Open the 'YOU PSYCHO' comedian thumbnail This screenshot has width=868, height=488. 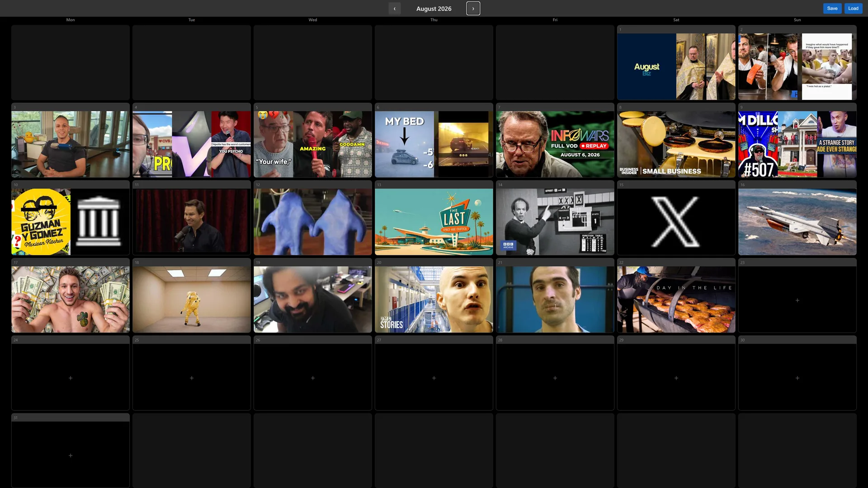pyautogui.click(x=231, y=144)
